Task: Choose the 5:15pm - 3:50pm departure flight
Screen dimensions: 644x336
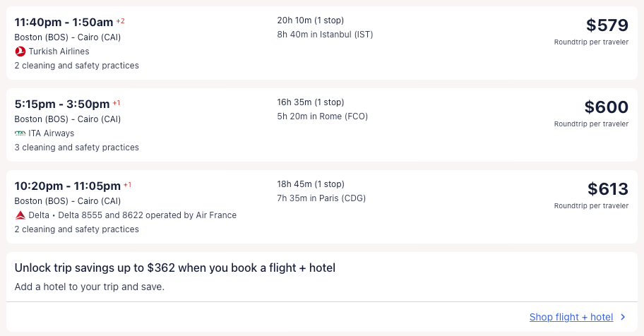Action: click(x=62, y=104)
